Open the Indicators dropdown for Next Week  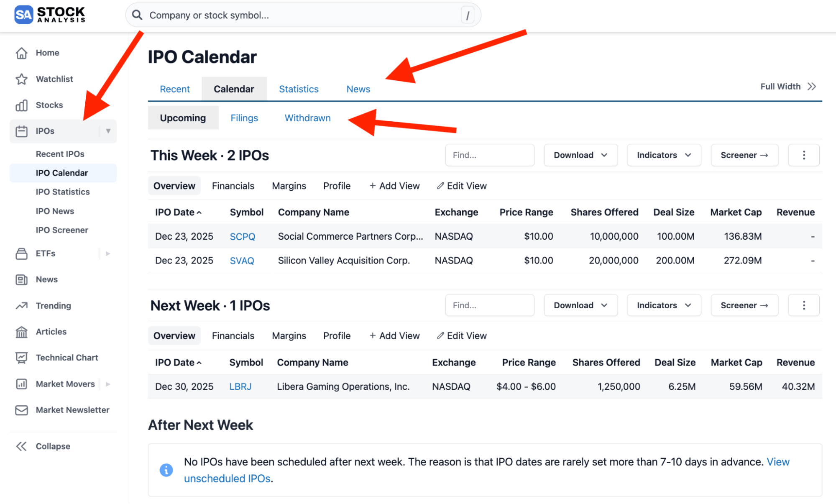[663, 305]
